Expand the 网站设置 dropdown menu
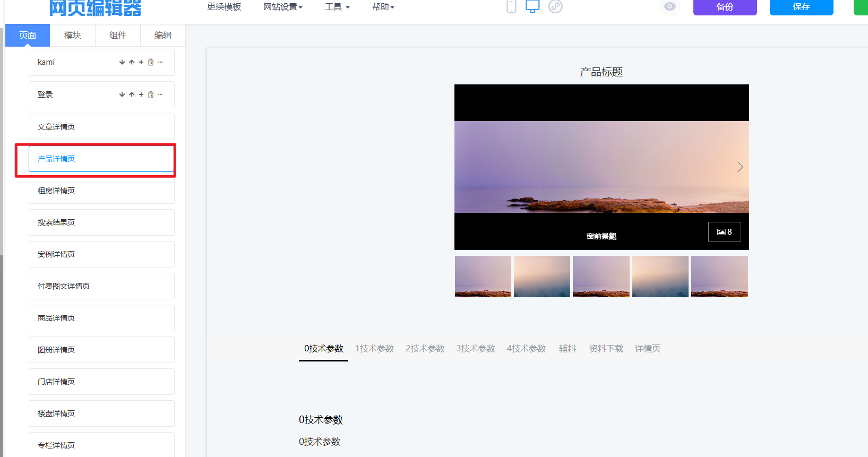The height and width of the screenshot is (457, 868). (x=283, y=7)
